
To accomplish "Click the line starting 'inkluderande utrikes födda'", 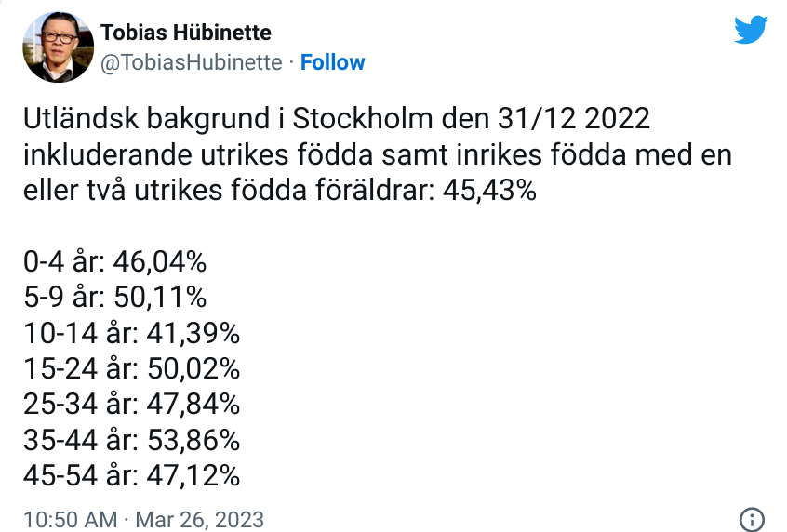I will 377,154.
